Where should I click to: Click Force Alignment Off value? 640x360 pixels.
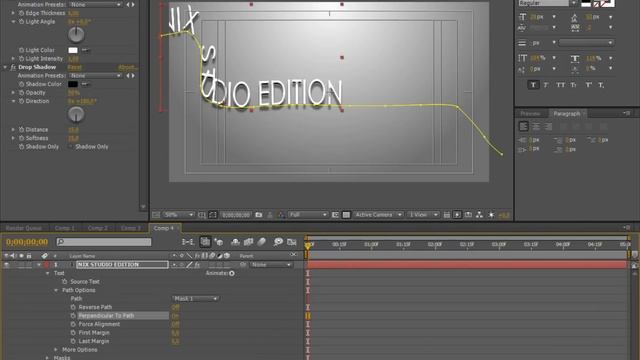click(x=176, y=324)
